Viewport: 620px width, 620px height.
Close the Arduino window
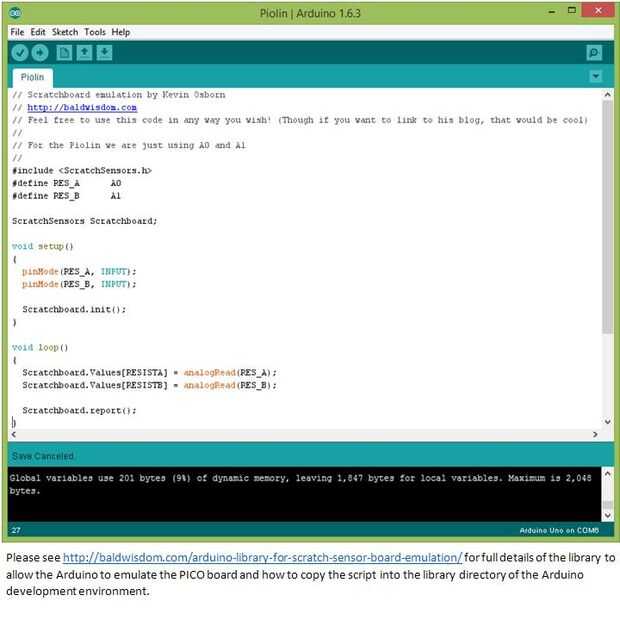(x=598, y=11)
